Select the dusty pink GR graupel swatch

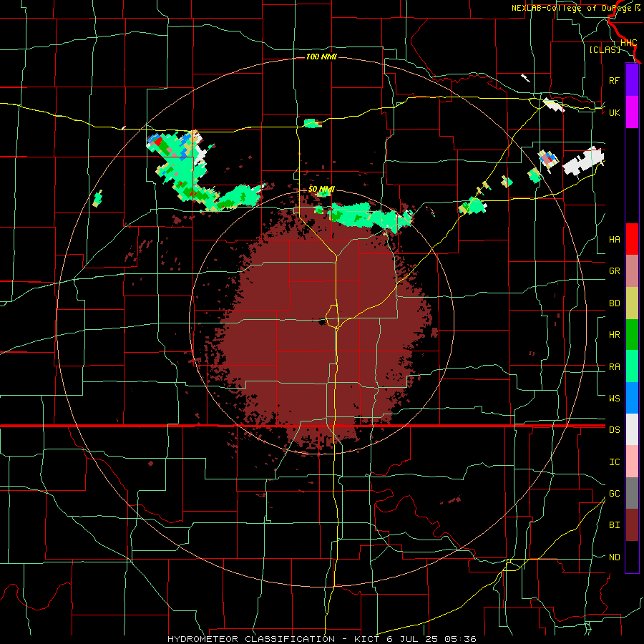(x=632, y=271)
